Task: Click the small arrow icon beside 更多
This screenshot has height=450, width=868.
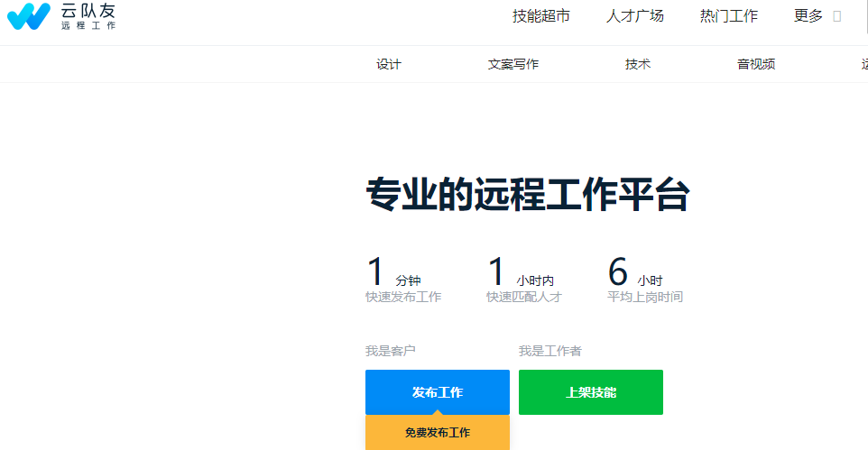Action: coord(837,16)
